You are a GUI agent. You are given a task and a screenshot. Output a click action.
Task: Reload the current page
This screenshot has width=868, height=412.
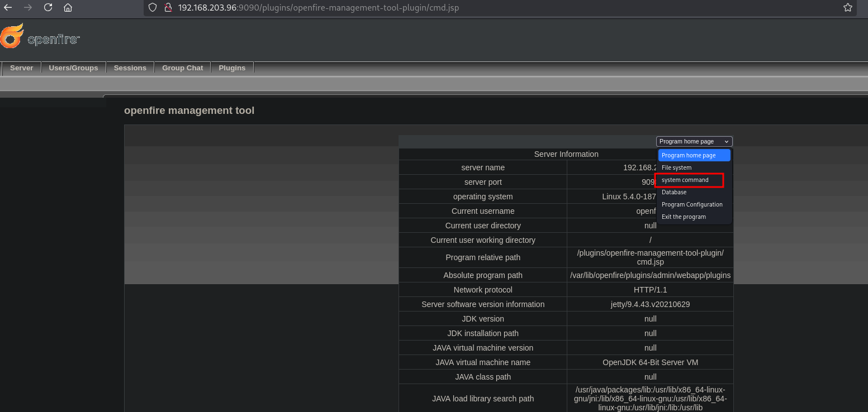pos(48,8)
